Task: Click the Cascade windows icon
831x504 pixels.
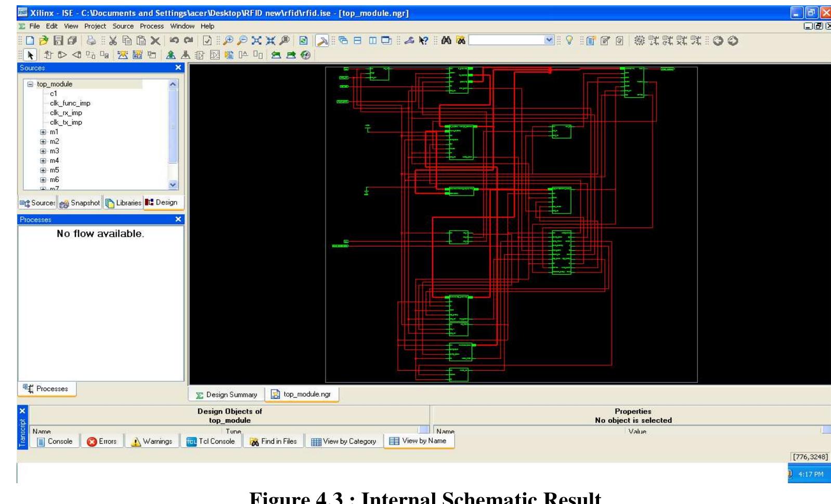Action: click(343, 41)
